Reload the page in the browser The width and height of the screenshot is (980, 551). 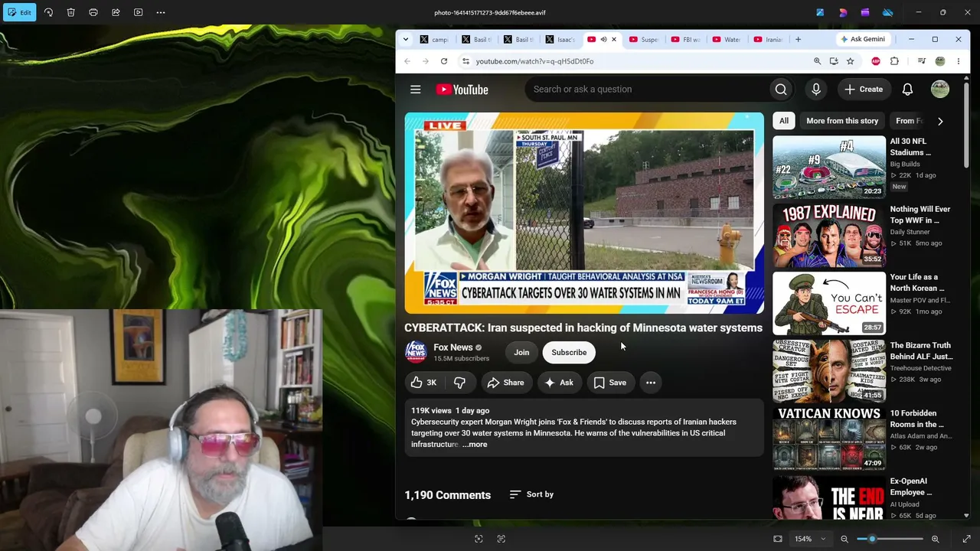point(444,61)
